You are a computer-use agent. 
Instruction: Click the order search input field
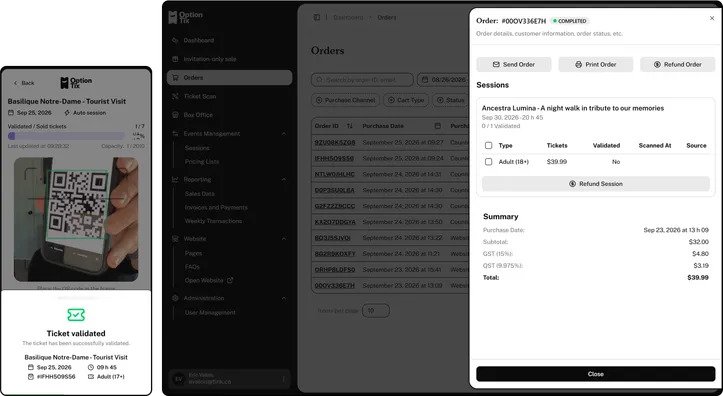coord(362,80)
